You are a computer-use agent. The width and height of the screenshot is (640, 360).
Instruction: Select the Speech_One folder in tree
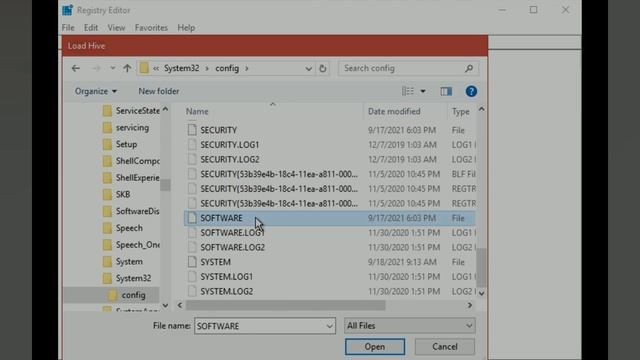coord(138,245)
